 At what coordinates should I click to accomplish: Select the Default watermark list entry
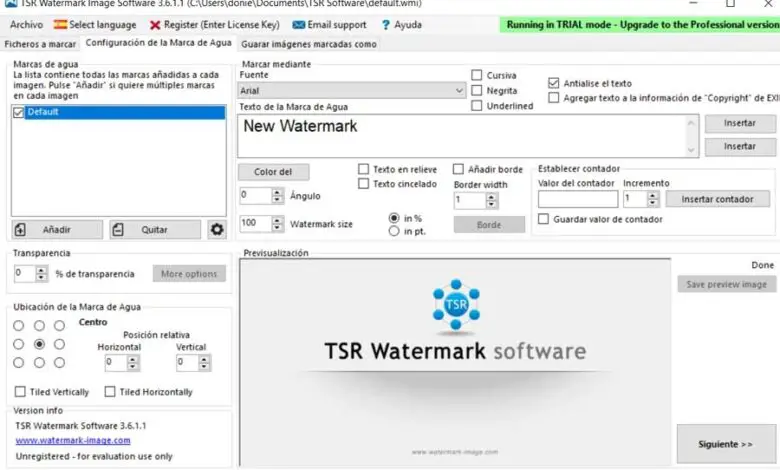click(125, 112)
